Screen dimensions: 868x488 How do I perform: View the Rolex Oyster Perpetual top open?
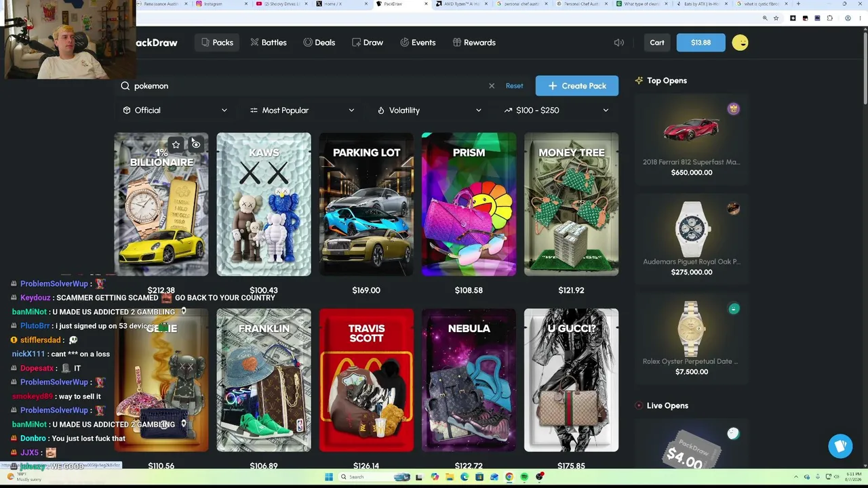[691, 338]
